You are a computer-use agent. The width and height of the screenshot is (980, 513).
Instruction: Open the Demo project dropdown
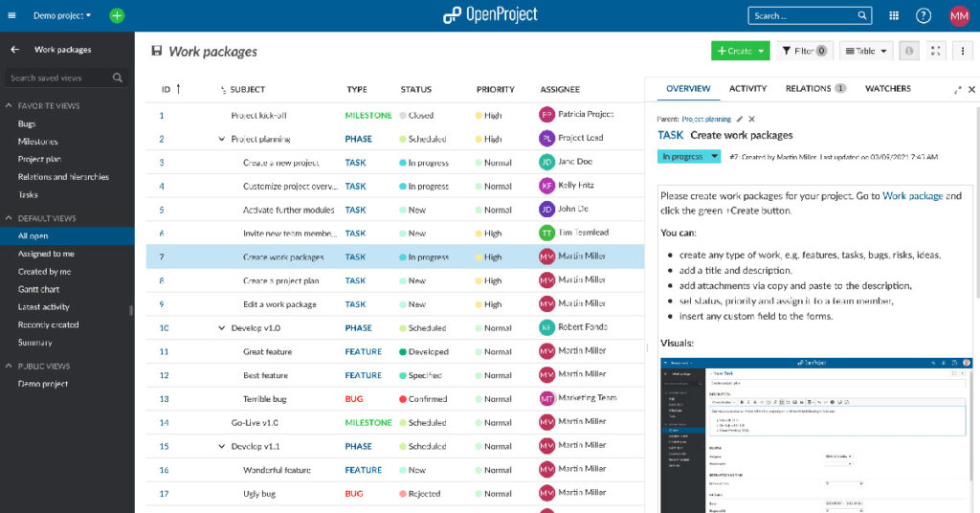(x=62, y=15)
